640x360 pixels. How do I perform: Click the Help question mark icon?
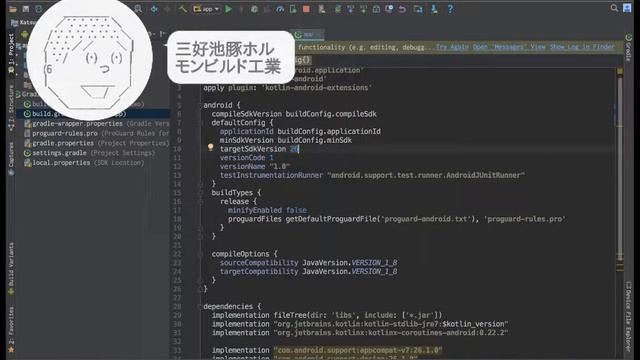pyautogui.click(x=450, y=9)
